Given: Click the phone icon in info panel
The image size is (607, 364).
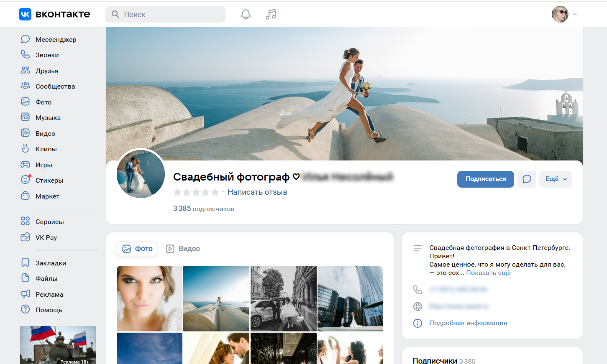Looking at the screenshot, I should [417, 290].
